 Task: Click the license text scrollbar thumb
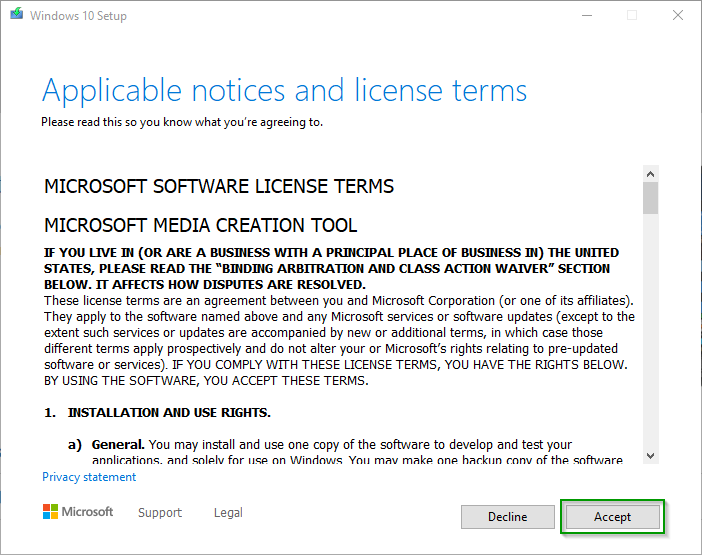[x=650, y=198]
